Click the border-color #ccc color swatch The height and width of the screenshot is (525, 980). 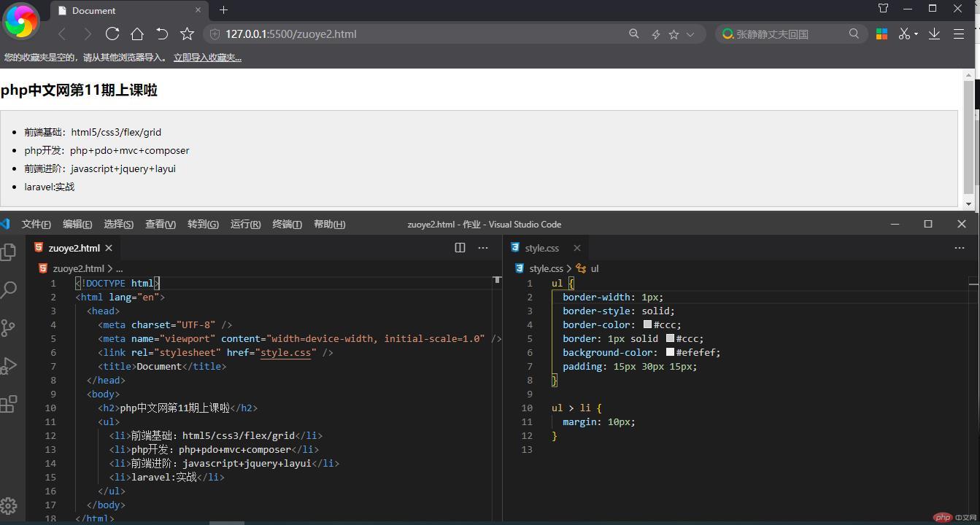[x=647, y=324]
